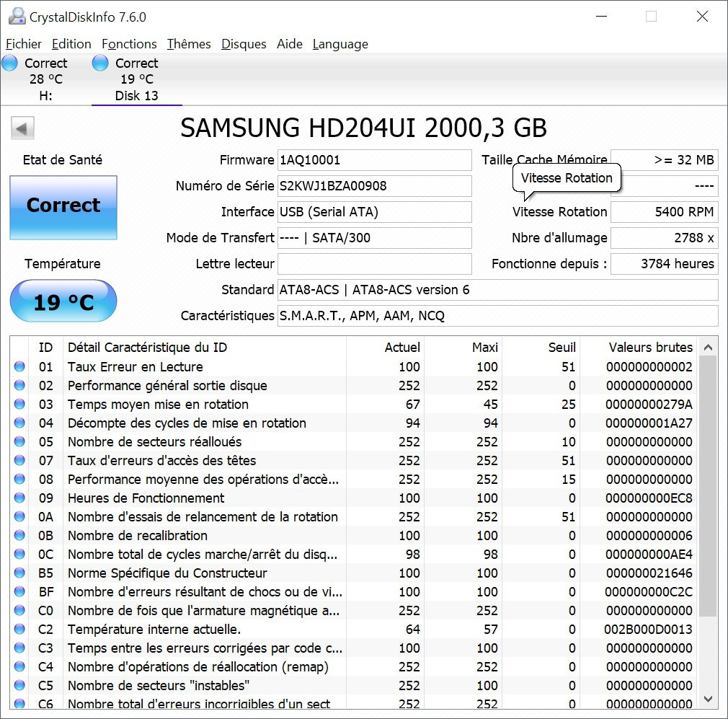
Task: Click status dot for ID 0A relancement de la rotation
Action: tap(19, 516)
